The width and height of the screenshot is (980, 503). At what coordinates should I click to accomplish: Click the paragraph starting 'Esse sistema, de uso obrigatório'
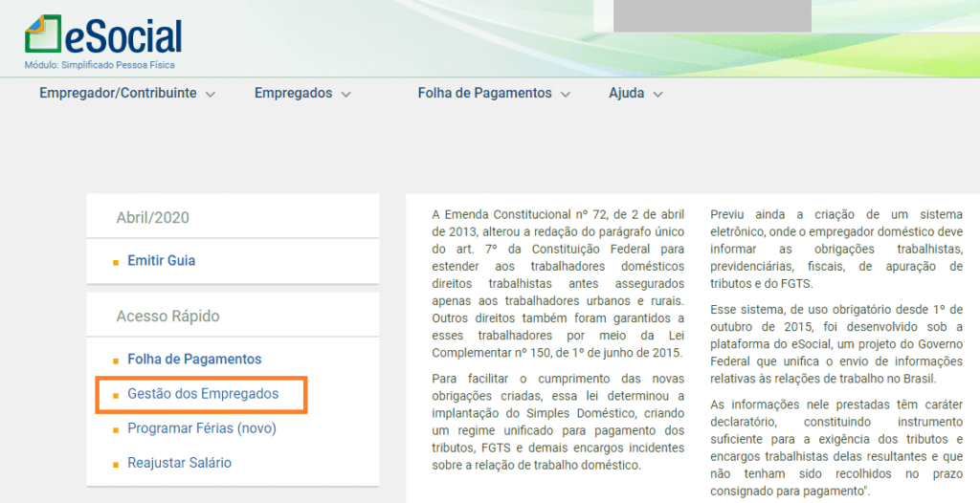click(x=836, y=344)
